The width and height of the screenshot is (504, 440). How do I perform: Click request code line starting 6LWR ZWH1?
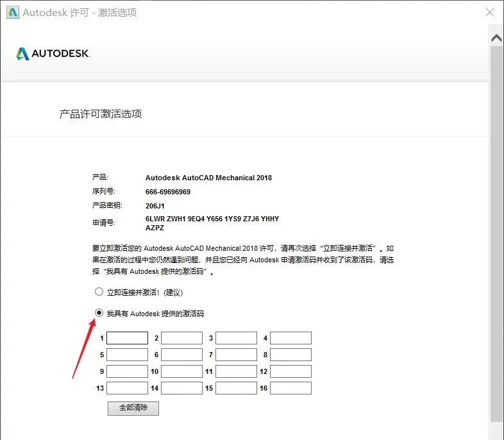(x=212, y=219)
